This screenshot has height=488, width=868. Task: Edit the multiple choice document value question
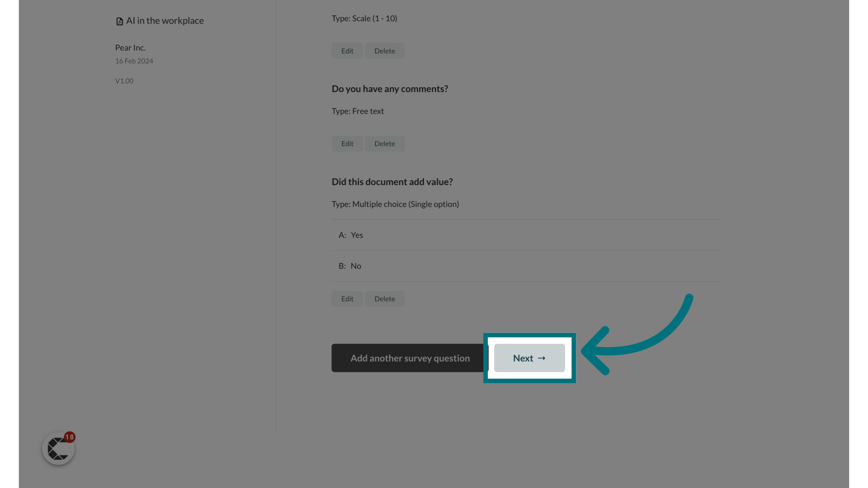click(x=348, y=299)
